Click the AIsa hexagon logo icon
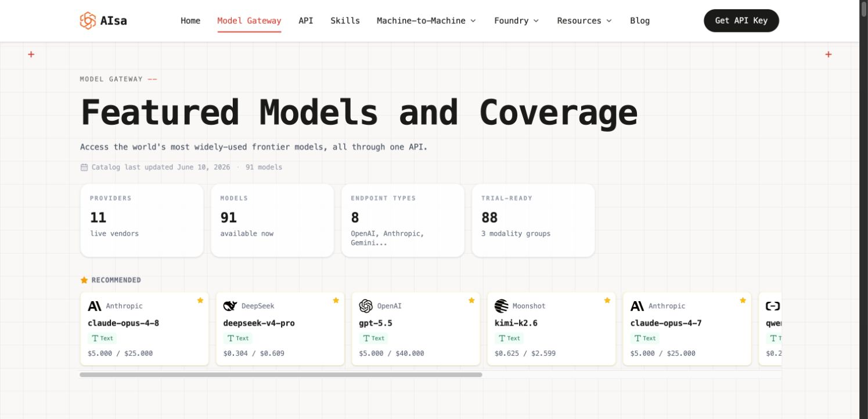This screenshot has height=419, width=868. tap(88, 21)
